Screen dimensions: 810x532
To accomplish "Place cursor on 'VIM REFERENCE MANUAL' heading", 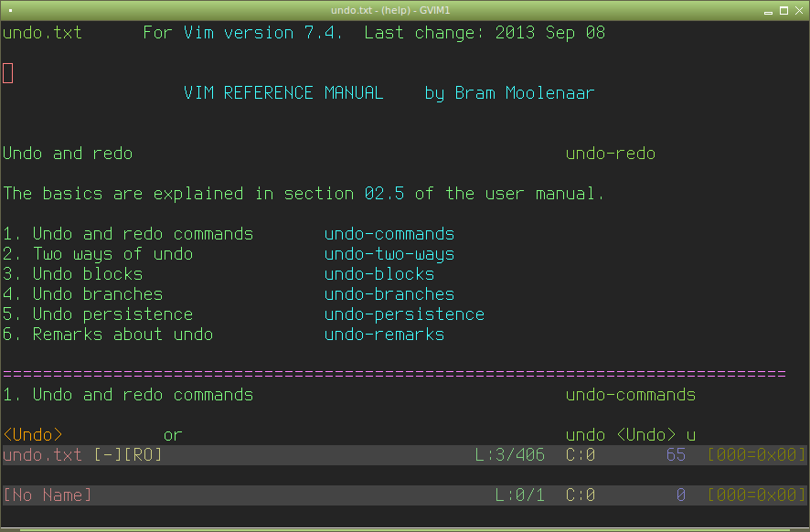I will (283, 93).
